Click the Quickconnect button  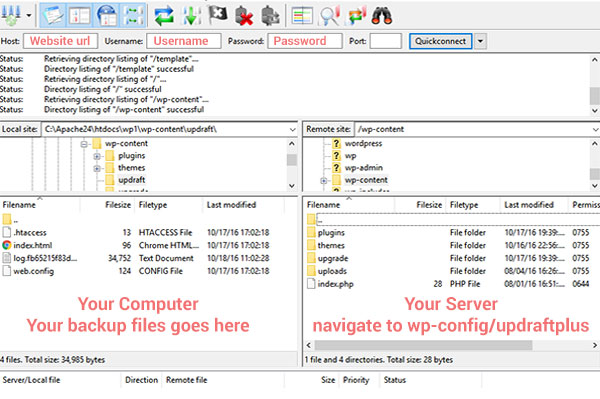pos(440,41)
